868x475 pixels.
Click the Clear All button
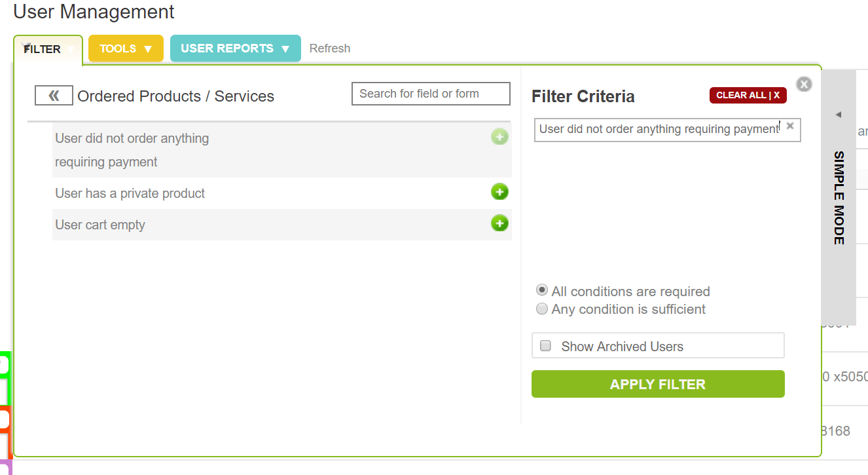(748, 95)
